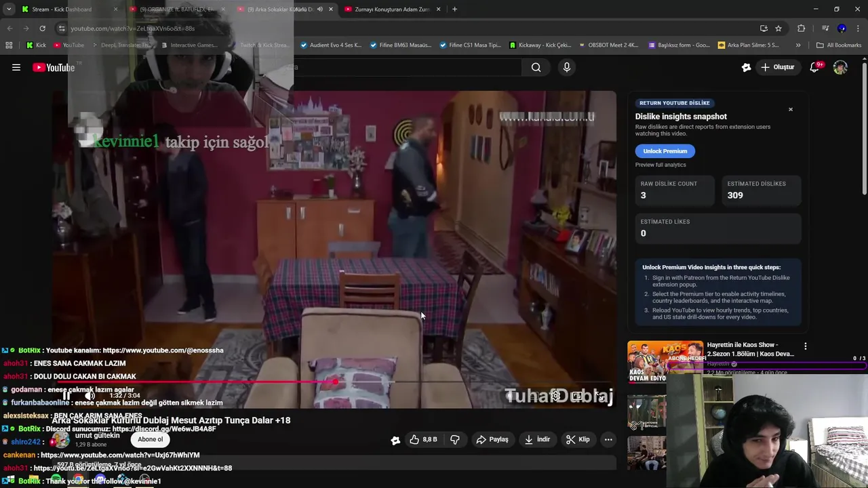This screenshot has width=868, height=488.
Task: Close the Arka Sokaklar Küfürlü tab
Action: [x=331, y=9]
